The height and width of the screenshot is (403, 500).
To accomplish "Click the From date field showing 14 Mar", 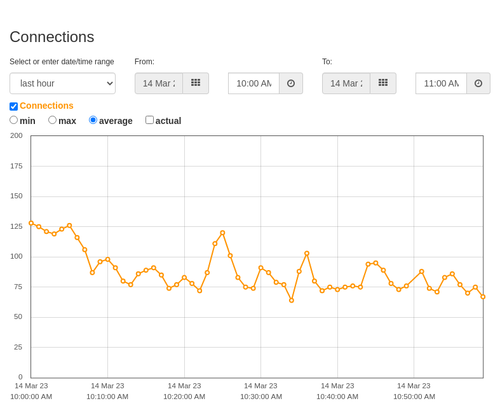I will coord(159,83).
